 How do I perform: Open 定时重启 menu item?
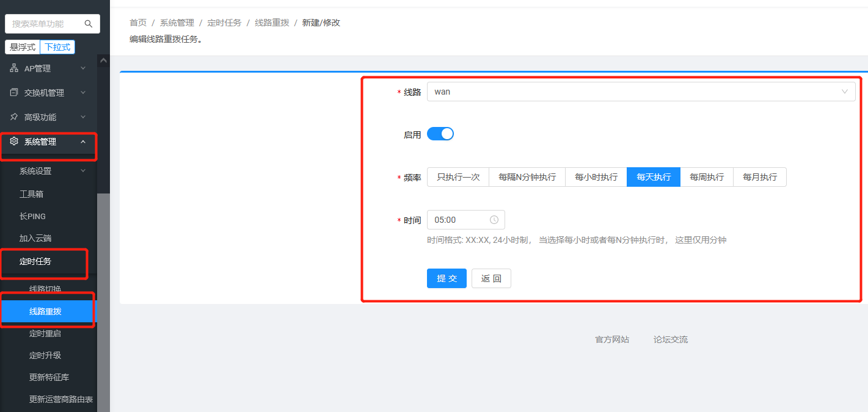click(x=45, y=333)
